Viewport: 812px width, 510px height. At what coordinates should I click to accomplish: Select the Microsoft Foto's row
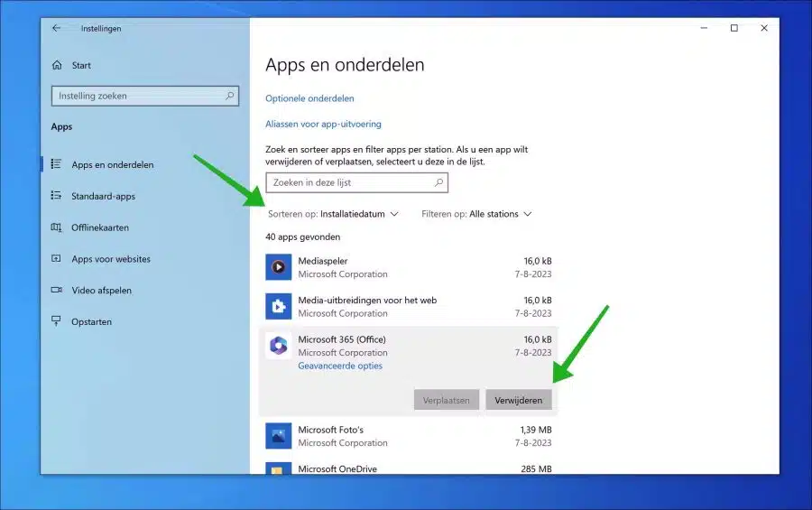[409, 436]
